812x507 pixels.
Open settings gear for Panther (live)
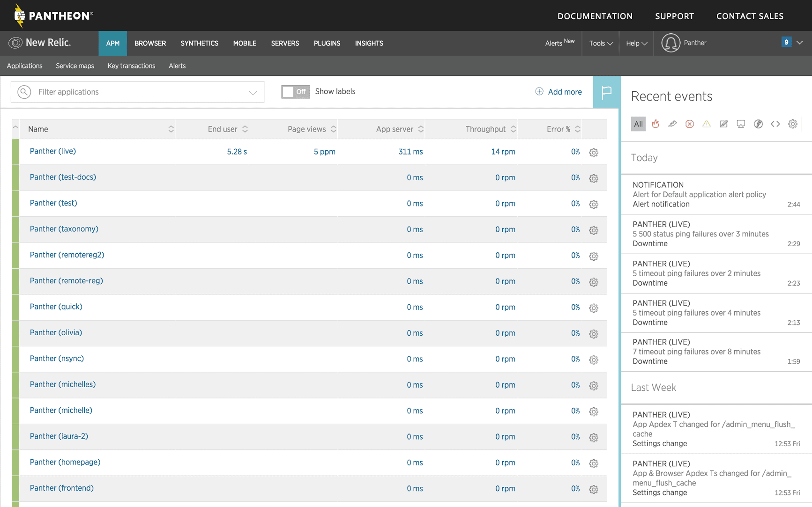click(x=594, y=153)
